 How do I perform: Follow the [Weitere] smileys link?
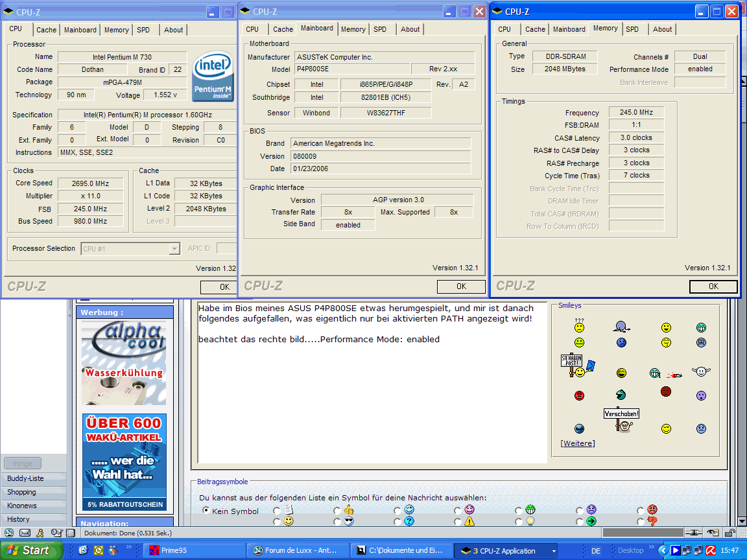tap(577, 443)
